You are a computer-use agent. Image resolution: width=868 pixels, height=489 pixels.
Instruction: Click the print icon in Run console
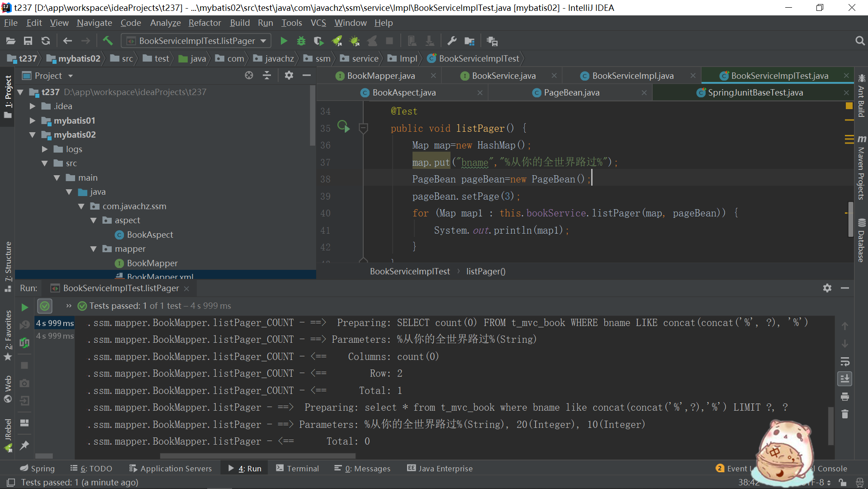pos(844,397)
